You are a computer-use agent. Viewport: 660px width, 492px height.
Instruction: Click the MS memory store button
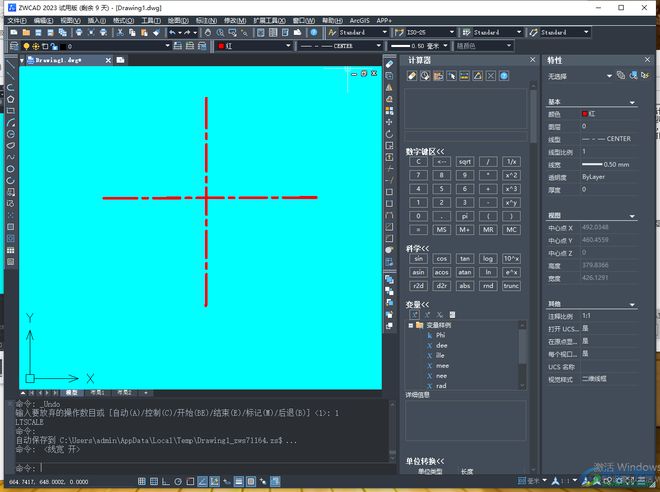click(x=441, y=229)
